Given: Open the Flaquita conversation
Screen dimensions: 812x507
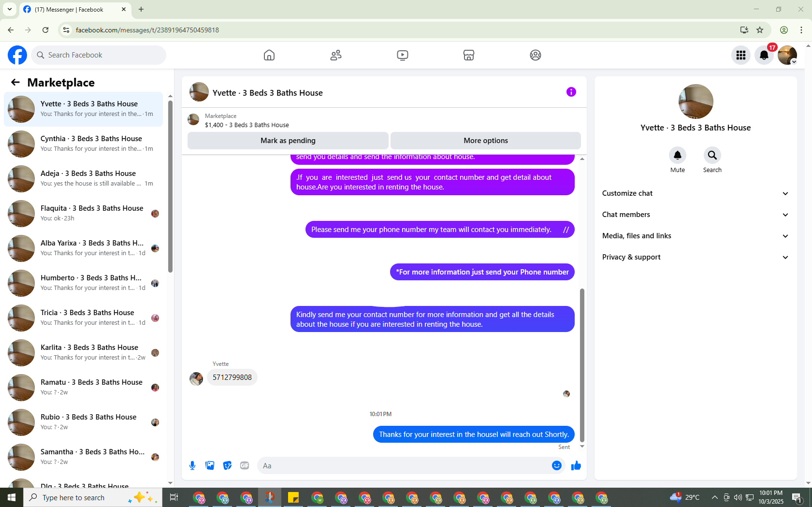Looking at the screenshot, I should point(83,214).
